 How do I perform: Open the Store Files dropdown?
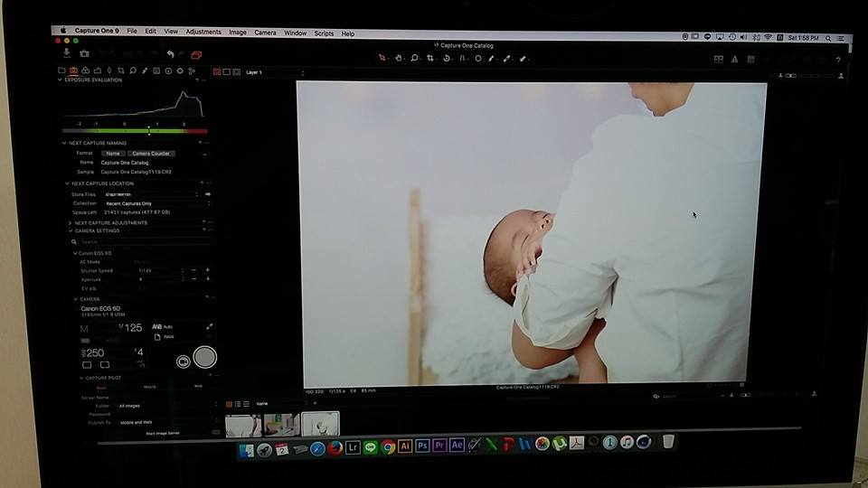coord(151,194)
